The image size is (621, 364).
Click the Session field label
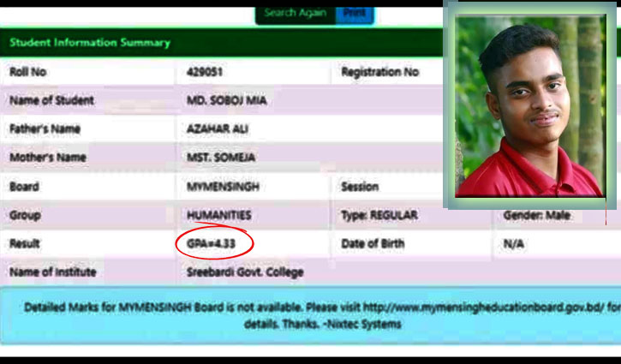point(360,187)
